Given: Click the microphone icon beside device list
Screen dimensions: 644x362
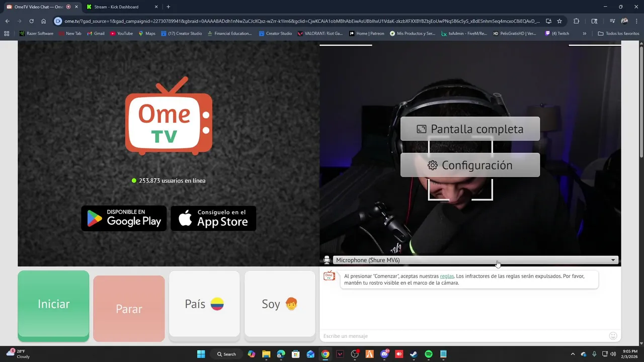Looking at the screenshot, I should point(327,260).
